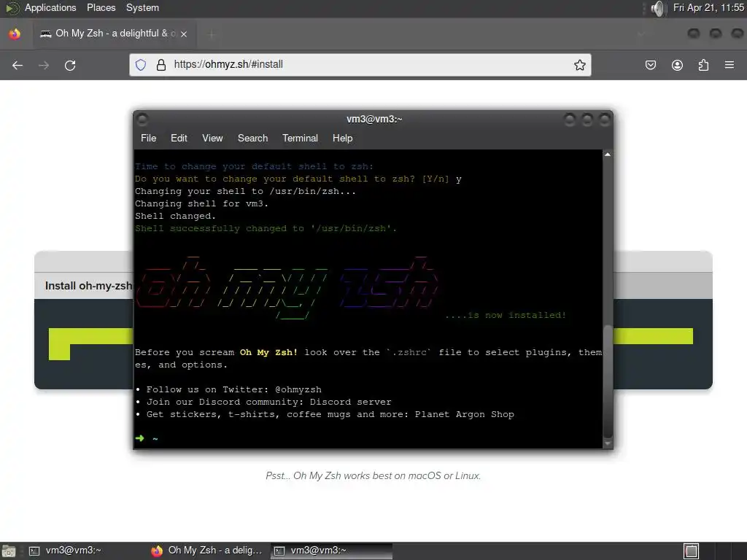Open the extensions puzzle icon
Screen dimensions: 747x560
[703, 65]
